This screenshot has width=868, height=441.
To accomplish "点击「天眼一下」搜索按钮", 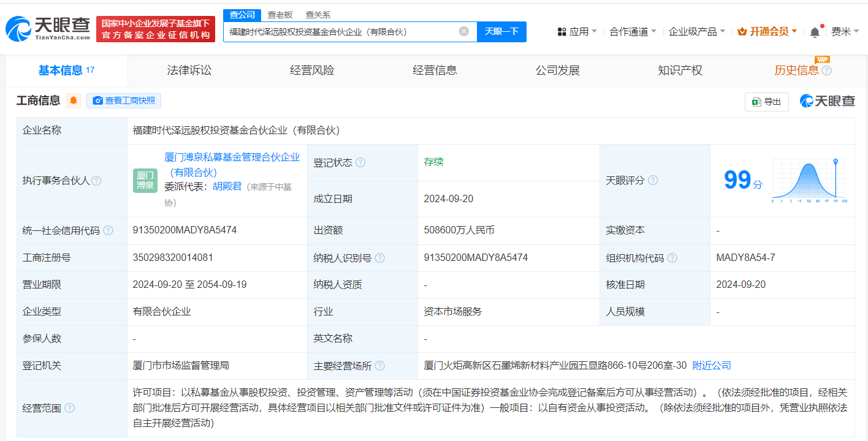I will 501,31.
